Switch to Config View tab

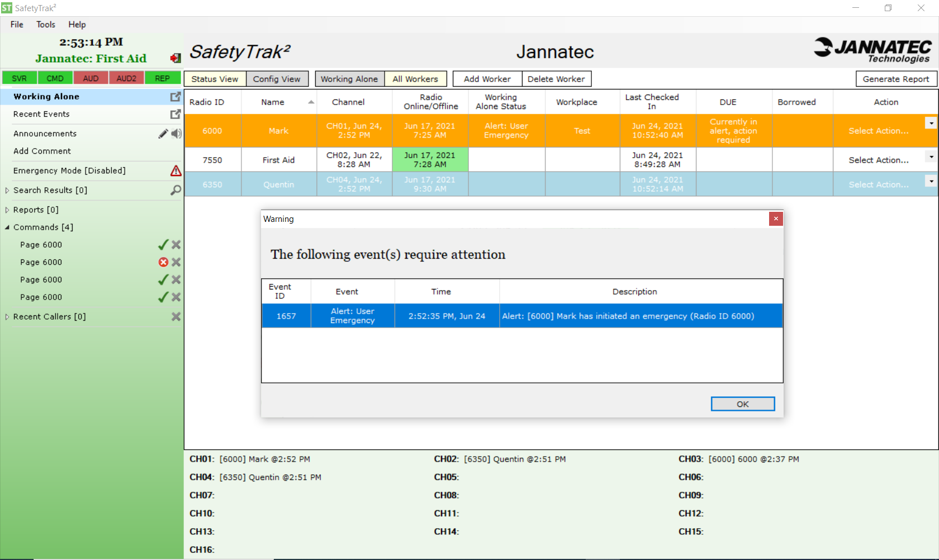coord(277,79)
